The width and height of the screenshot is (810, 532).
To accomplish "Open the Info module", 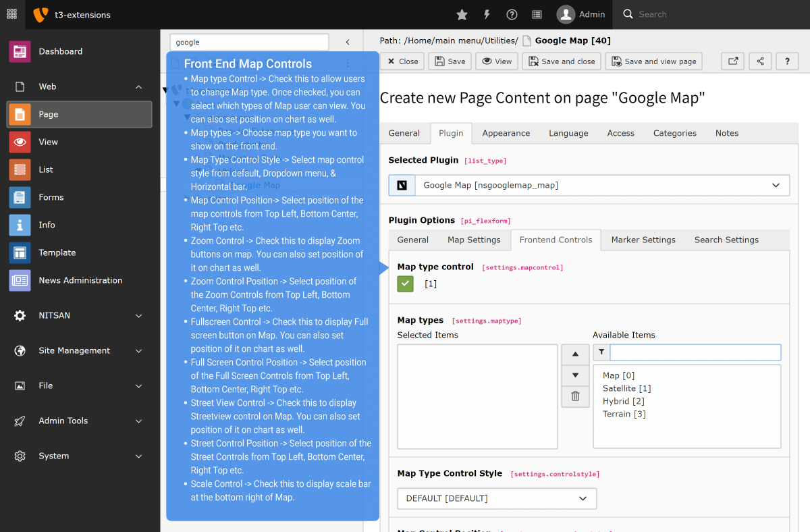I will point(80,225).
